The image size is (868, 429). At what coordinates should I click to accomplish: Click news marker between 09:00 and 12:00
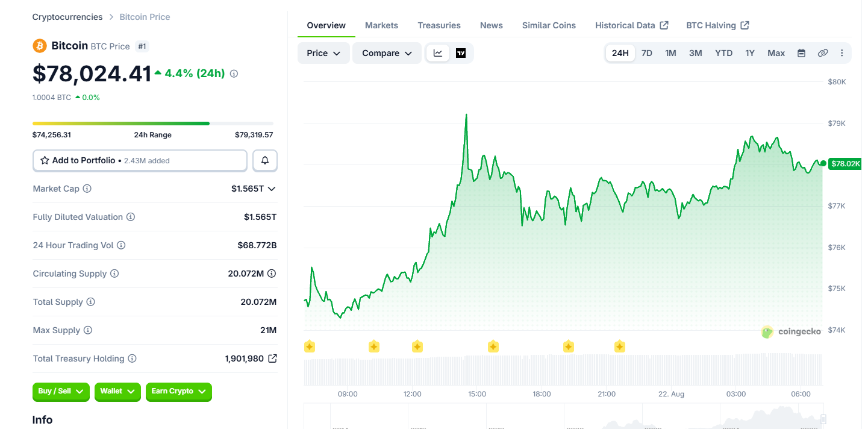point(374,346)
